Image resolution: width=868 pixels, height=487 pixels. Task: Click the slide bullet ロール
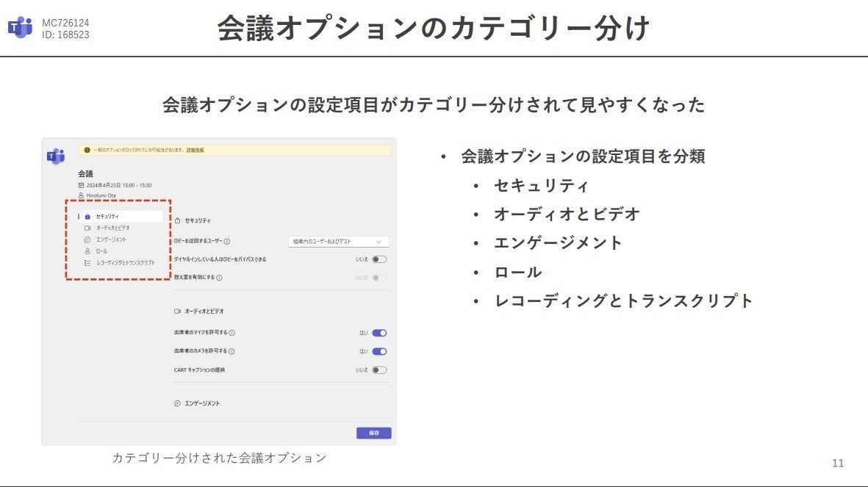pos(517,273)
